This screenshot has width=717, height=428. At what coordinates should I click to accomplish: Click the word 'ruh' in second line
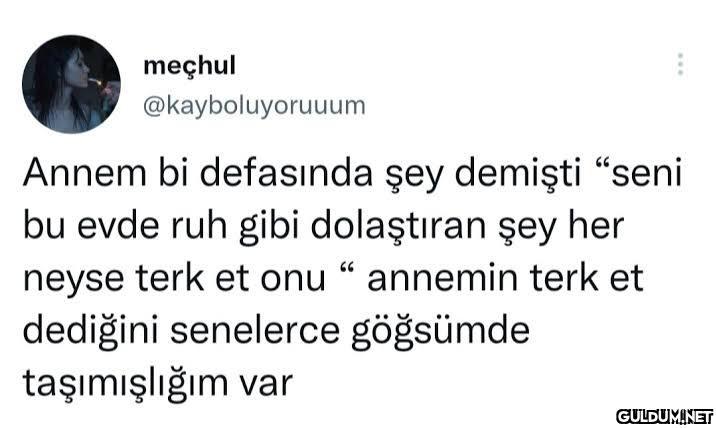point(199,225)
